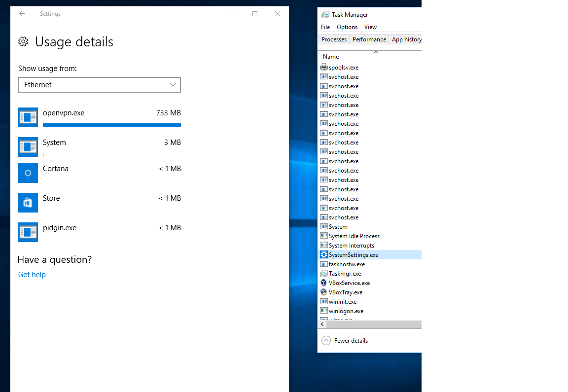This screenshot has height=392, width=568.
Task: Click the openvpn.exe app icon
Action: [28, 117]
